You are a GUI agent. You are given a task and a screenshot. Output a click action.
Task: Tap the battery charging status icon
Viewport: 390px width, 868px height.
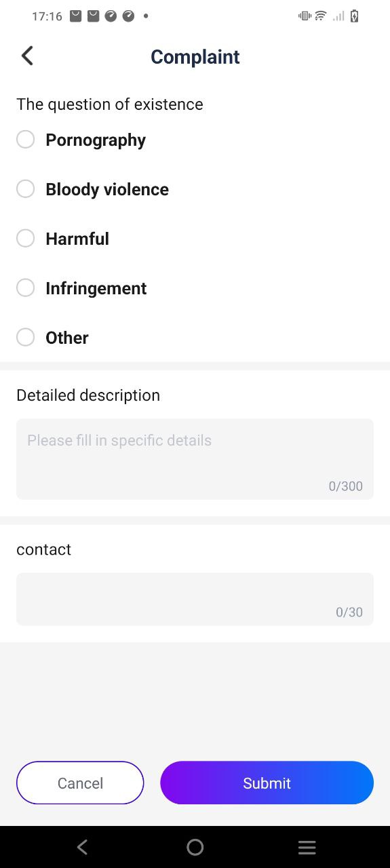point(354,16)
